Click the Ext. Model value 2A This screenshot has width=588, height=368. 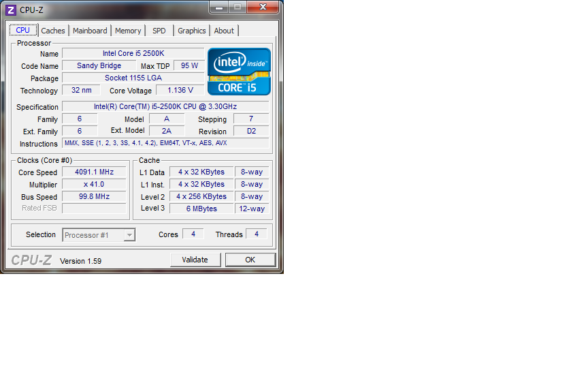167,131
